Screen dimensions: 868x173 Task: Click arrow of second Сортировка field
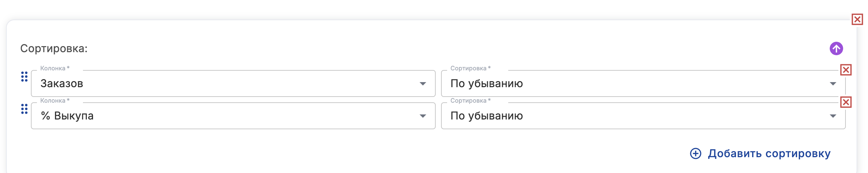pyautogui.click(x=833, y=116)
